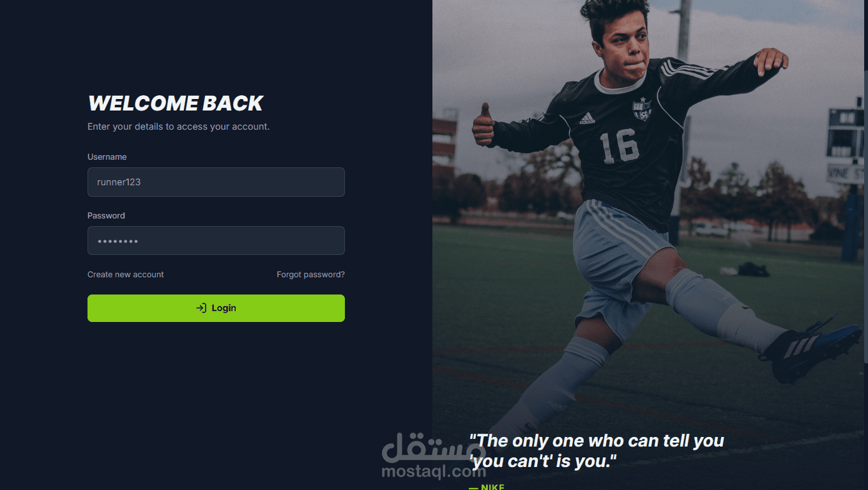Screen dimensions: 868x490
Task: Click the 'Enter your details' subtitle text
Action: [179, 126]
